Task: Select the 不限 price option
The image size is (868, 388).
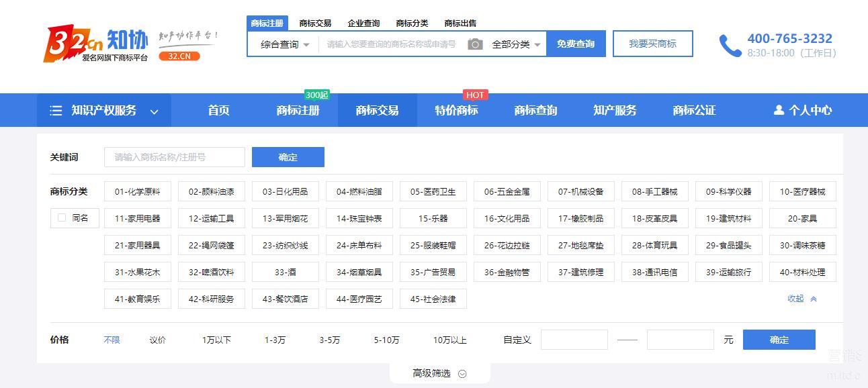Action: 112,340
